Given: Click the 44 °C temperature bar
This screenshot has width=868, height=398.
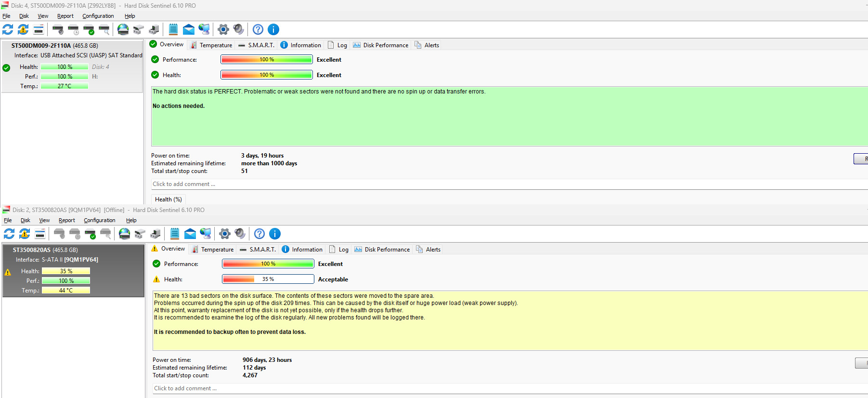Looking at the screenshot, I should coord(66,290).
